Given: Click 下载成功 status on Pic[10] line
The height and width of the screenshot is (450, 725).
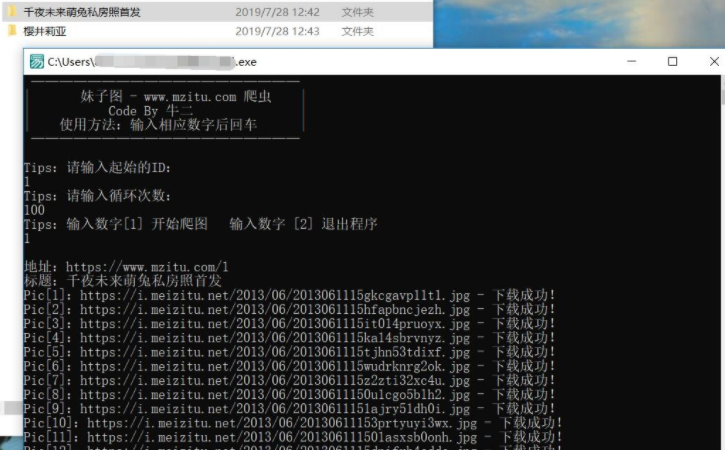Looking at the screenshot, I should click(x=531, y=423).
